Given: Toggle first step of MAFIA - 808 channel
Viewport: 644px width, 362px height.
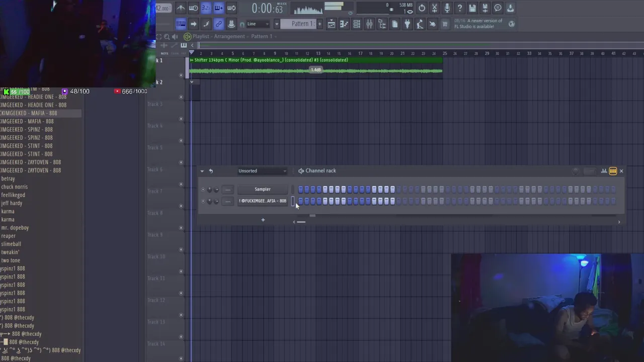Looking at the screenshot, I should [301, 201].
